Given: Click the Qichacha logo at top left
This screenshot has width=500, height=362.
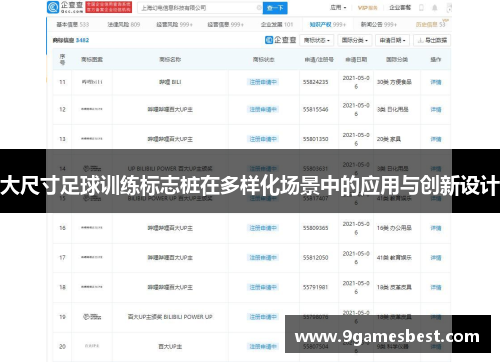Looking at the screenshot, I should pos(65,7).
